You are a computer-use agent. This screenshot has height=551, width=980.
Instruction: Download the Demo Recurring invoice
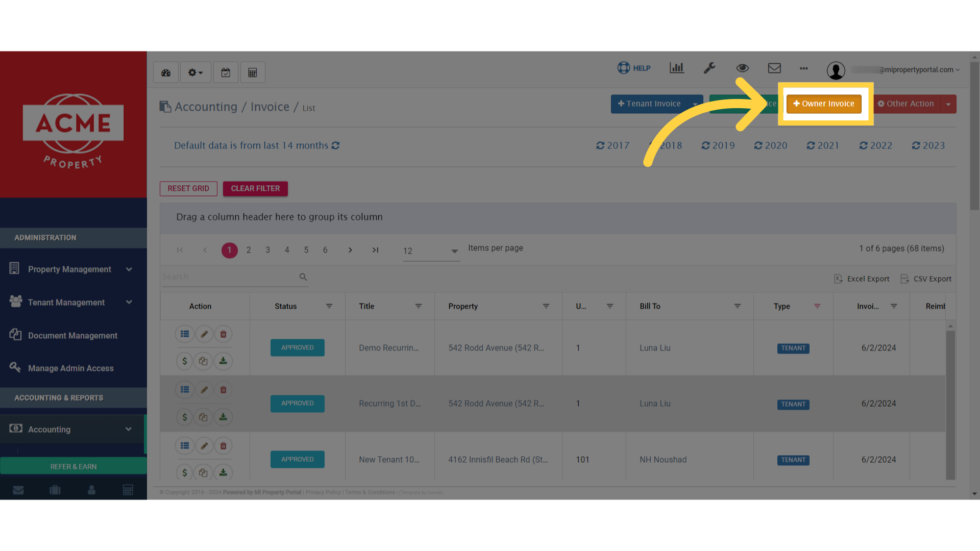[223, 361]
